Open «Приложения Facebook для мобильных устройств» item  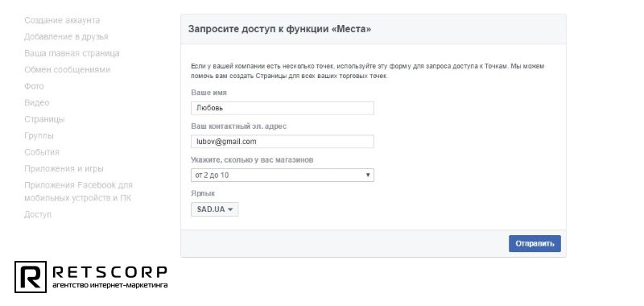[x=78, y=192]
